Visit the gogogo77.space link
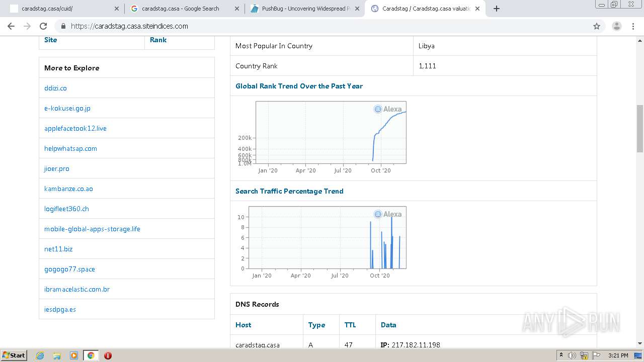Screen dimensions: 644x362 pos(69,269)
